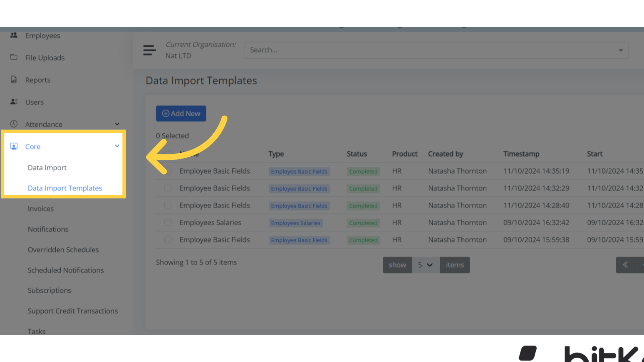
Task: Click the Add New plus icon
Action: pos(166,113)
